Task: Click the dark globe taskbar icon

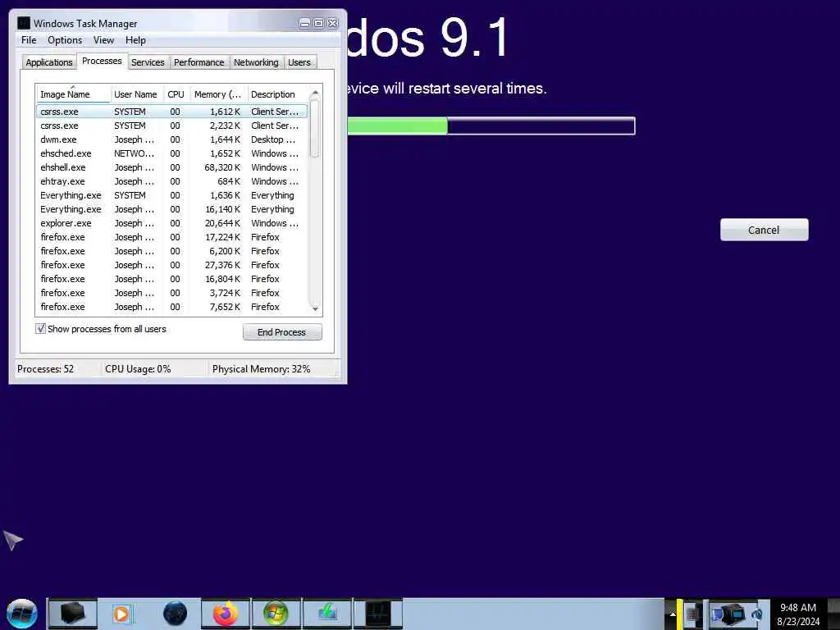Action: click(175, 614)
